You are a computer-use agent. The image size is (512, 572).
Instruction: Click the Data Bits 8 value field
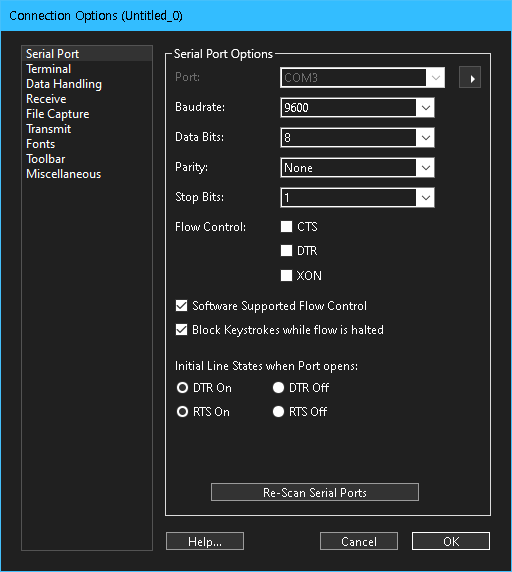[x=349, y=138]
